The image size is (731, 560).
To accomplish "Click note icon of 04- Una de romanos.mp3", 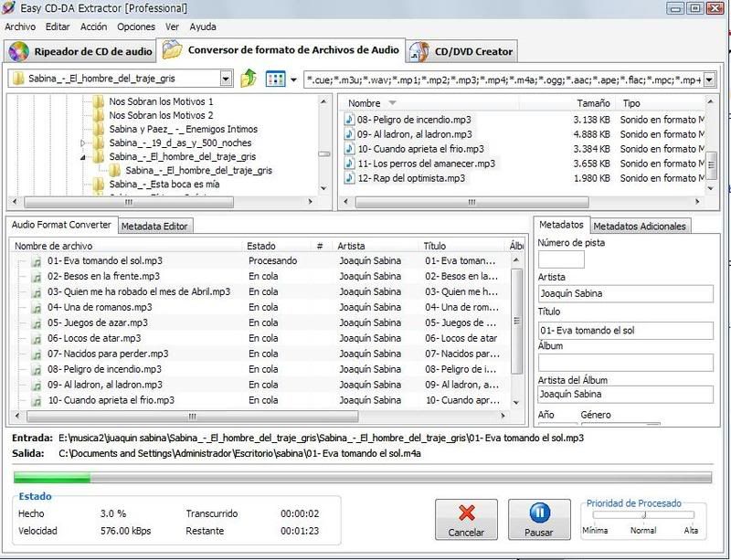I will pyautogui.click(x=37, y=308).
